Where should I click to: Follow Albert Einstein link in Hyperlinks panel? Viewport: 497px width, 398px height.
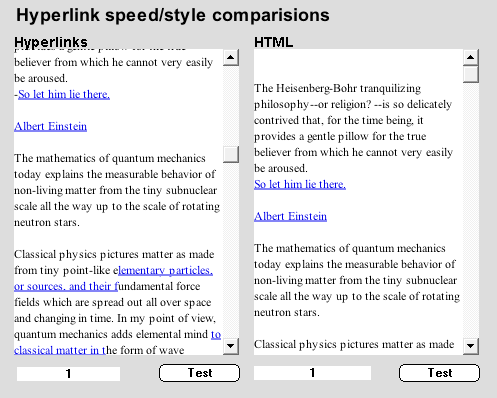[50, 126]
